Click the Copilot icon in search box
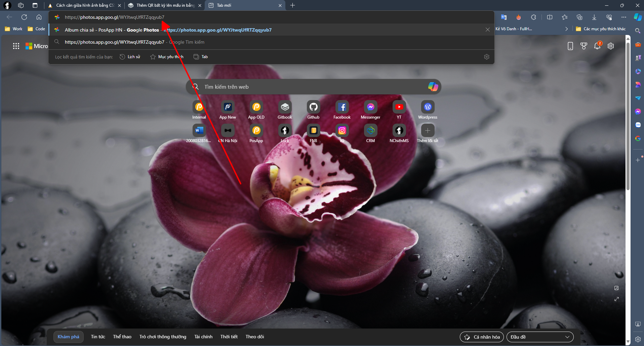Viewport: 644px width, 346px height. [433, 87]
